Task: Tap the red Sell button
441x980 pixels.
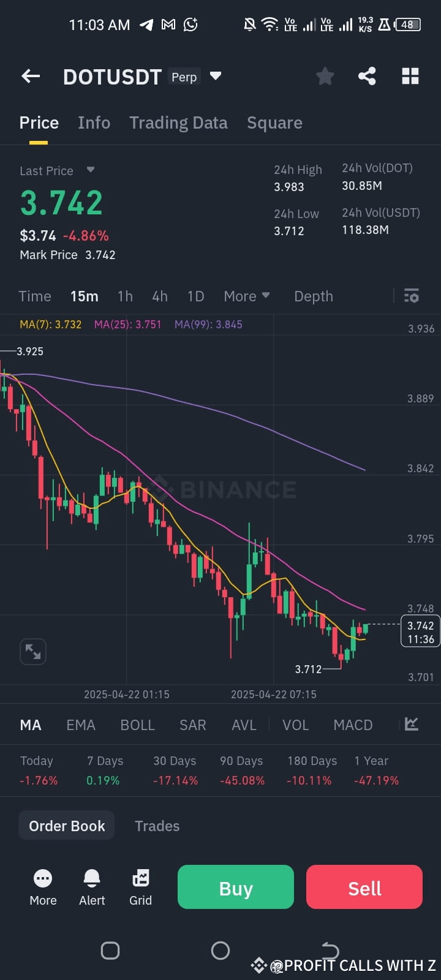Action: pyautogui.click(x=364, y=887)
